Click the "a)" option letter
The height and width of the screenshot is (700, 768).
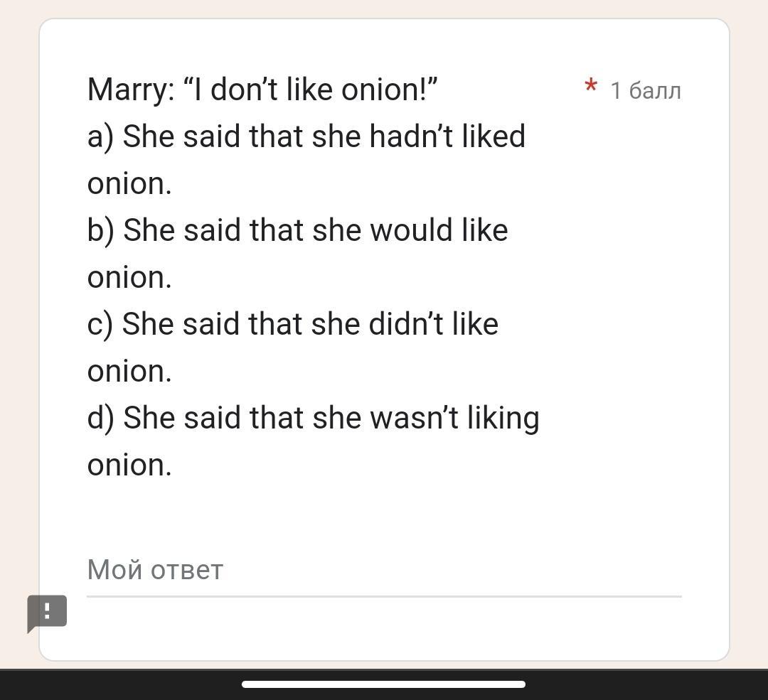(100, 137)
